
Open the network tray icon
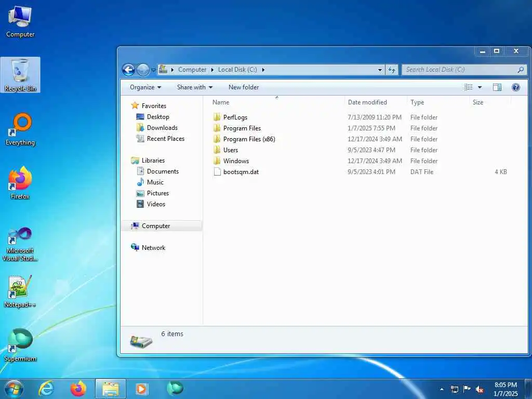coord(454,389)
